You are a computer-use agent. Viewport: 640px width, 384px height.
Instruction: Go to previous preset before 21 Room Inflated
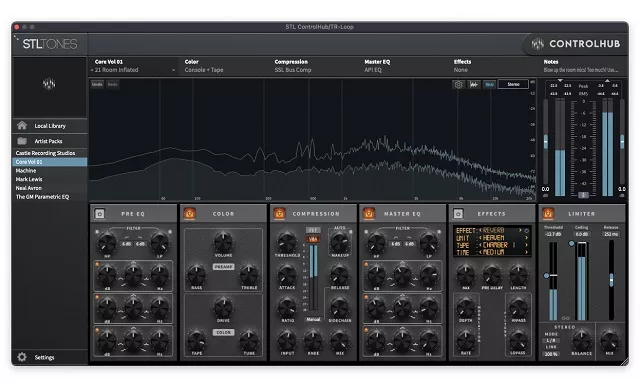[92, 70]
